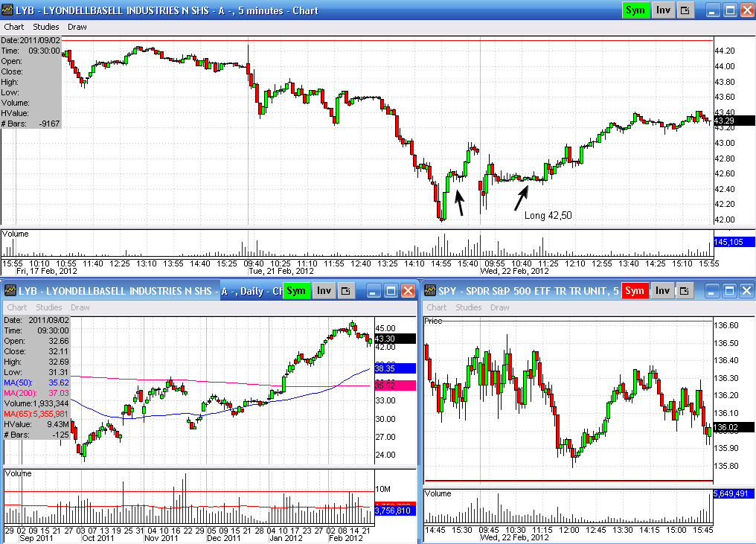Viewport: 756px width, 544px height.
Task: Click the chart icon in the LYB 5-minute title bar
Action: [x=9, y=10]
